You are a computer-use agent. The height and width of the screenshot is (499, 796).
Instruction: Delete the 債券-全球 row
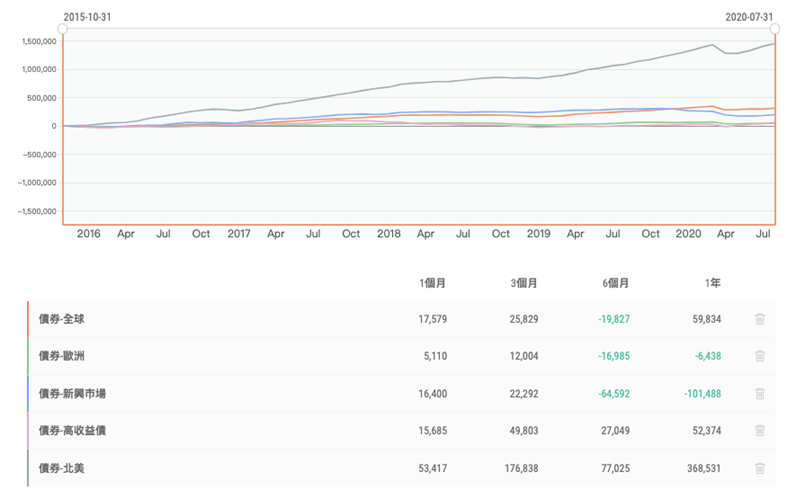760,319
